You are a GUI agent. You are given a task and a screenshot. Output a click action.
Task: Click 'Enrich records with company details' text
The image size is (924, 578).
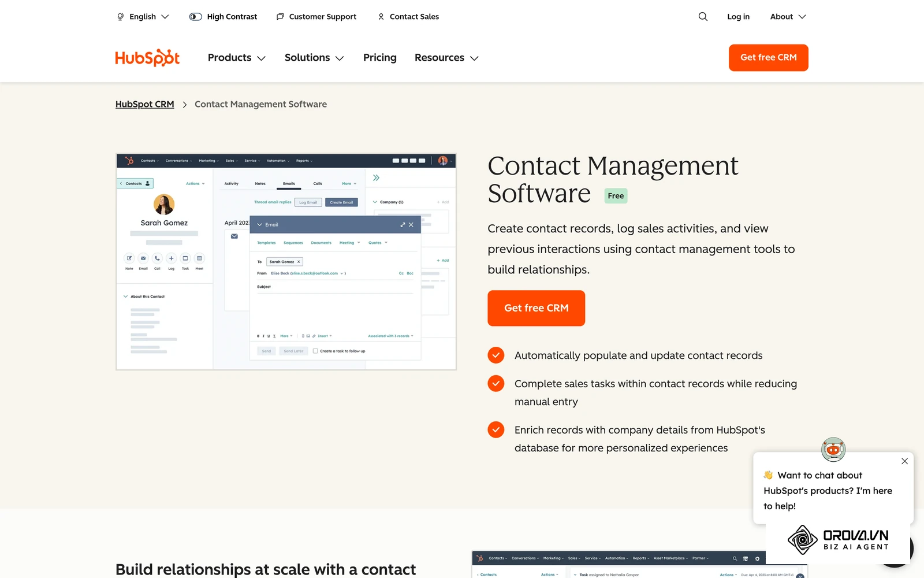[x=640, y=439]
